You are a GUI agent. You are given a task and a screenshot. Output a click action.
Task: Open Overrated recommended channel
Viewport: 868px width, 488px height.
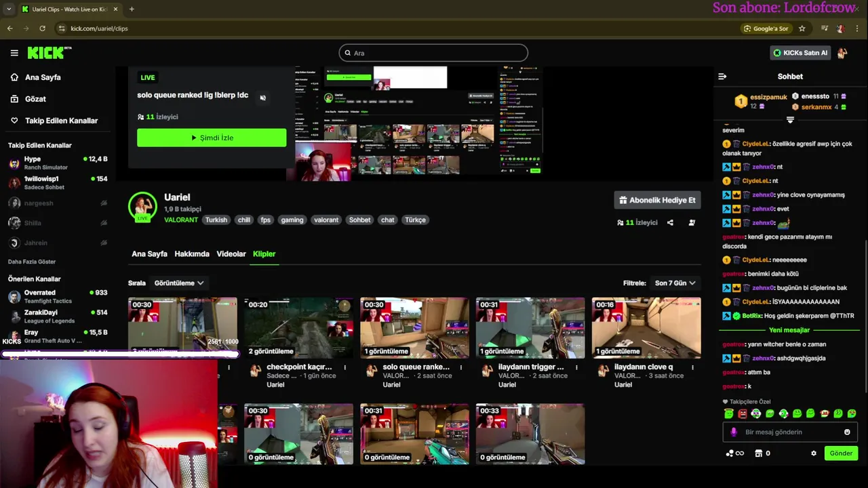(x=58, y=296)
